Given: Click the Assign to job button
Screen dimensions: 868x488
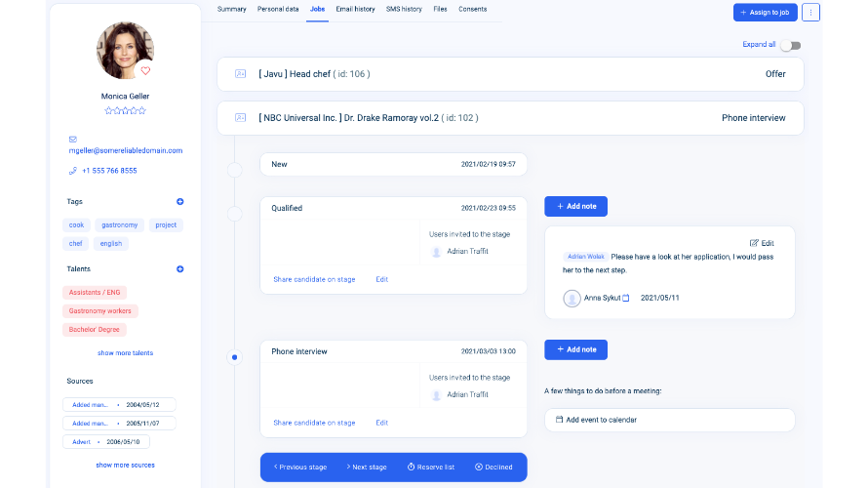Looking at the screenshot, I should tap(765, 12).
